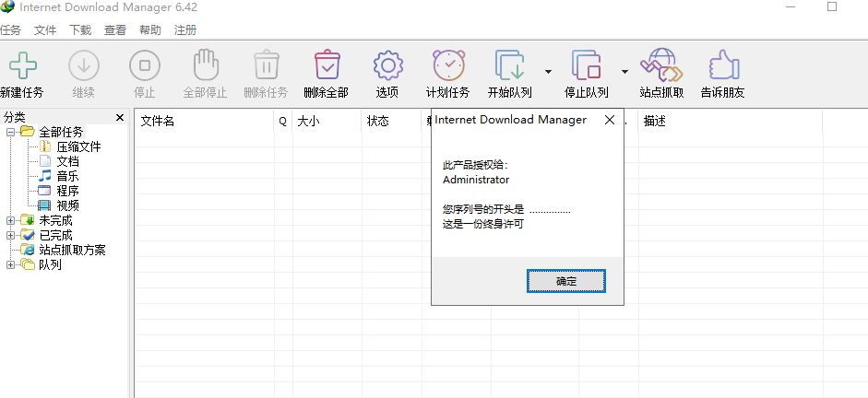Click Administrator text in license dialog
The width and height of the screenshot is (868, 398).
(x=476, y=180)
